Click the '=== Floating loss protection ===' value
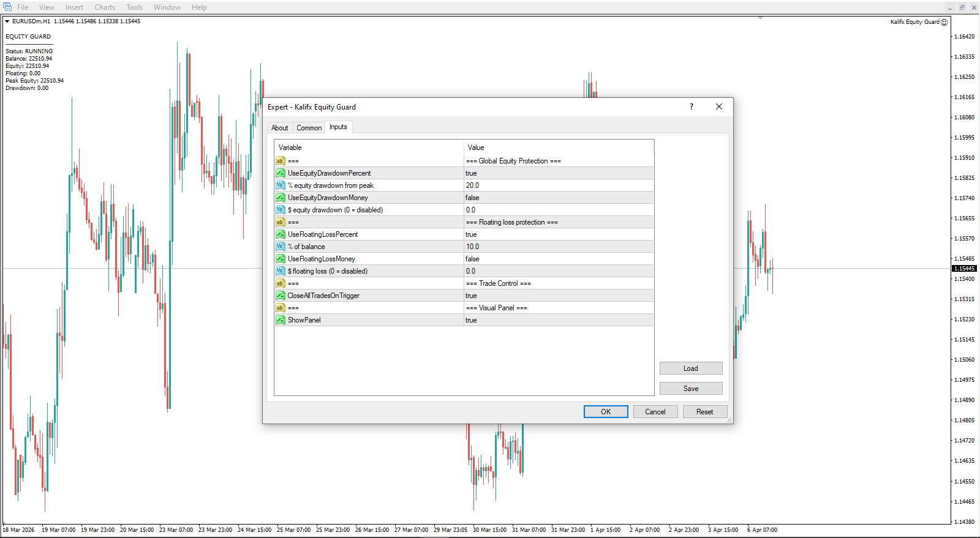 coord(512,222)
